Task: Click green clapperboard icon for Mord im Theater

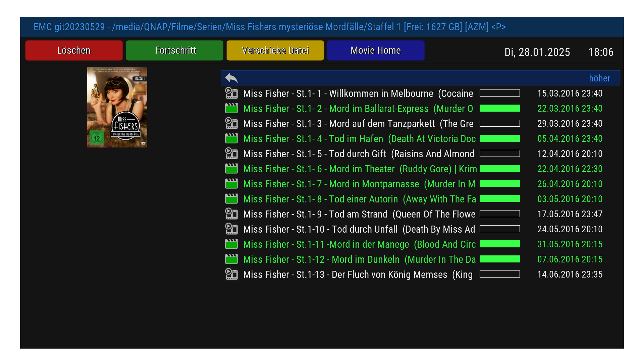Action: [x=231, y=169]
